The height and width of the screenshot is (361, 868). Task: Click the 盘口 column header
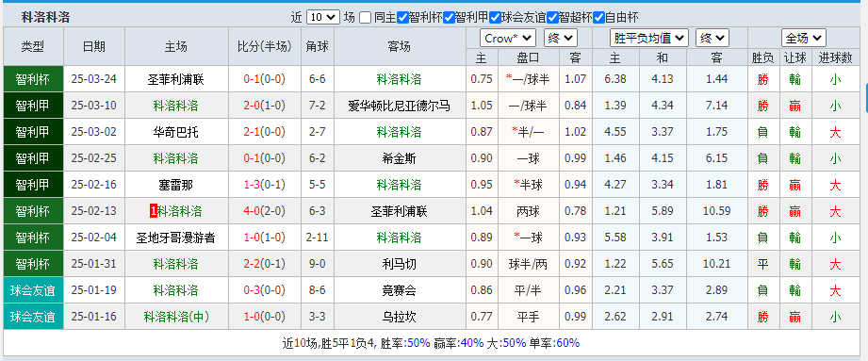pos(528,57)
